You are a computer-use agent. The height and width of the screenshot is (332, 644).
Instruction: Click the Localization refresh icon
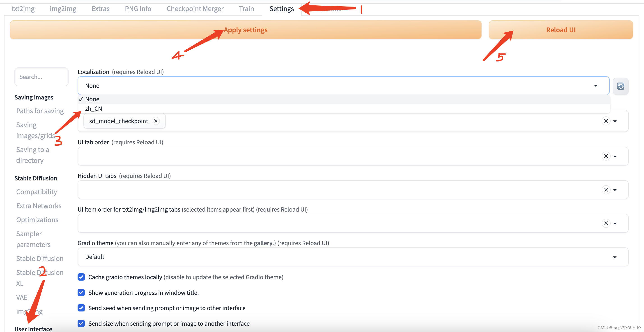click(621, 86)
